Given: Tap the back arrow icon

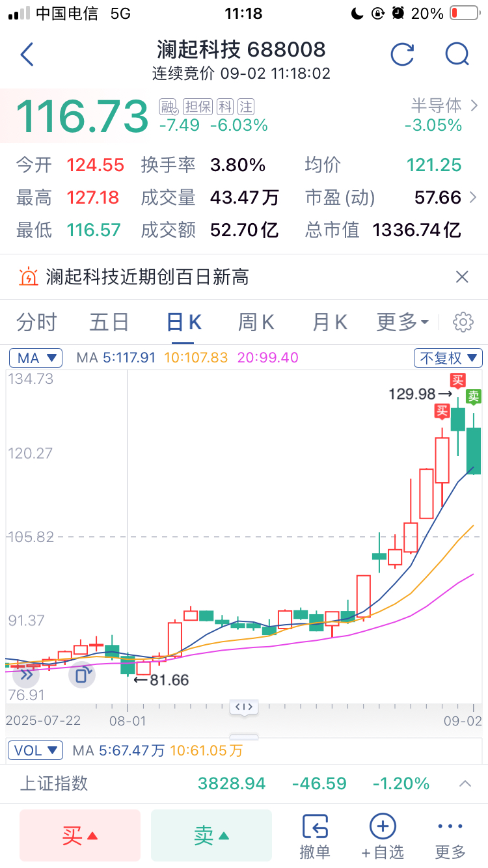Looking at the screenshot, I should [27, 55].
